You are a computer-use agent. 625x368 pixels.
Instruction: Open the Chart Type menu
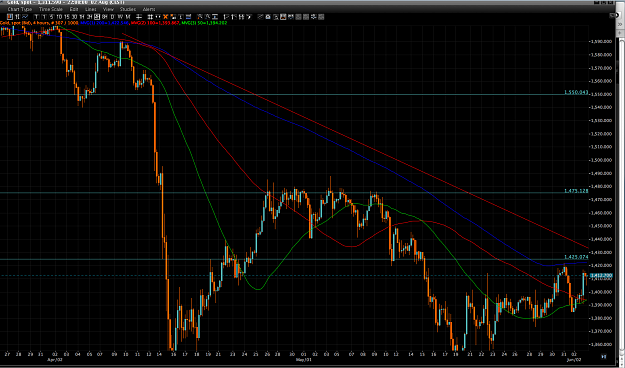(20, 9)
